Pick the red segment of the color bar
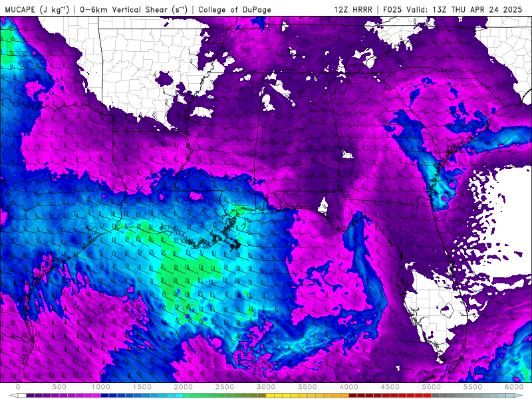 click(x=390, y=396)
